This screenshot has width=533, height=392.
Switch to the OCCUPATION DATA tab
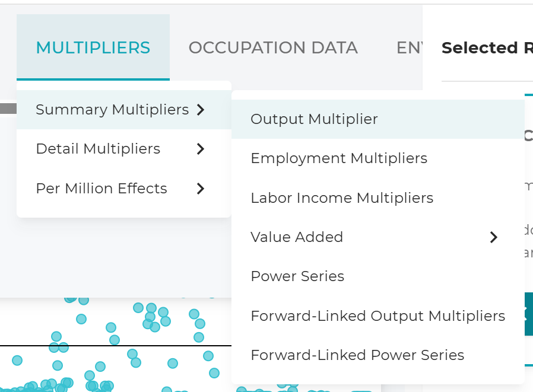point(274,47)
